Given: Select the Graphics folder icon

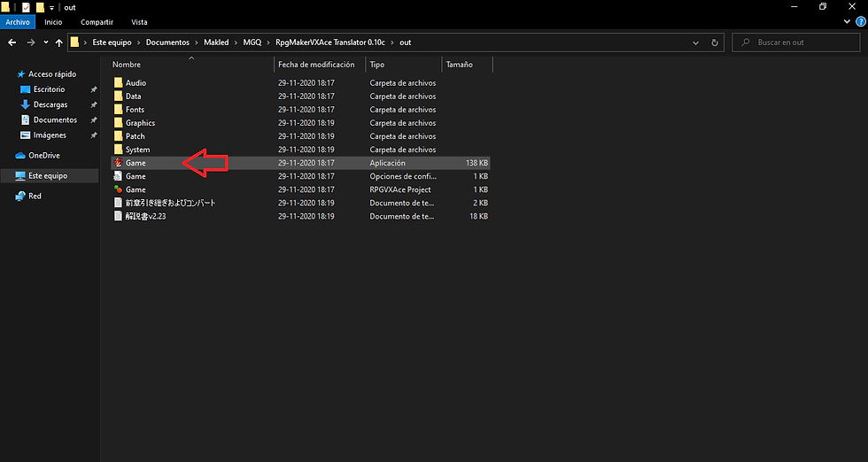Looking at the screenshot, I should [x=118, y=122].
